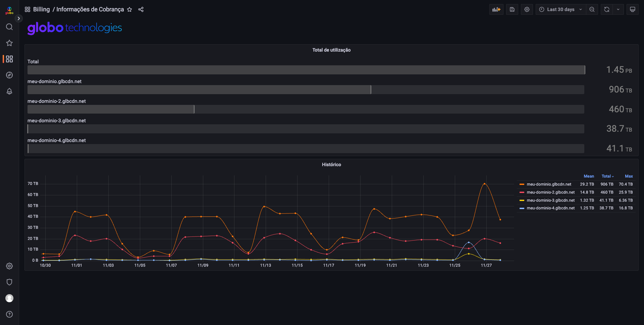Star the dashboard as favorite

pyautogui.click(x=129, y=9)
